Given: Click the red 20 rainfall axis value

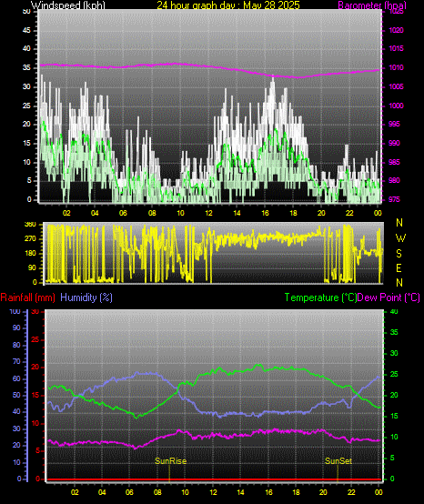Looking at the screenshot, I should [35, 368].
